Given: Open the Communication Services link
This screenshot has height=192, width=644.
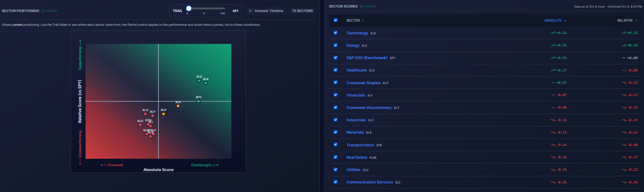Looking at the screenshot, I should [x=369, y=182].
